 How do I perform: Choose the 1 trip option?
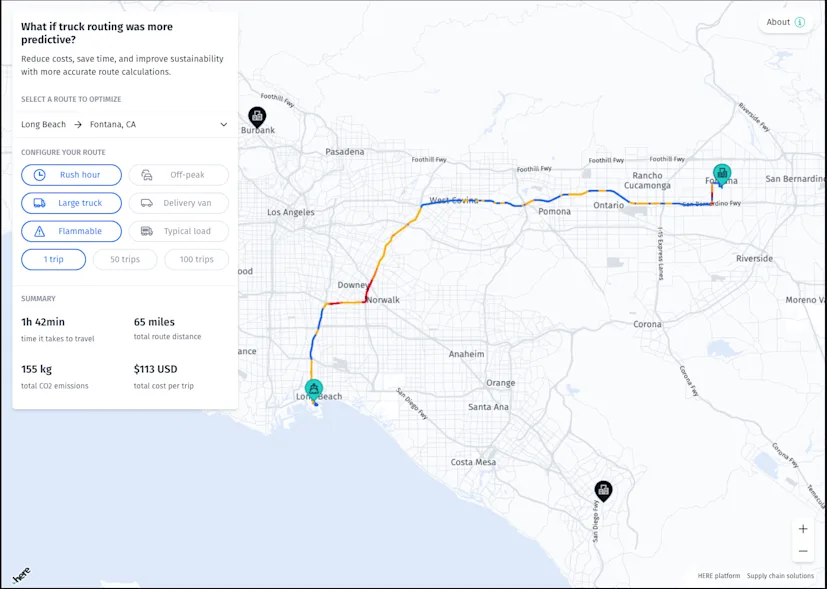53,259
